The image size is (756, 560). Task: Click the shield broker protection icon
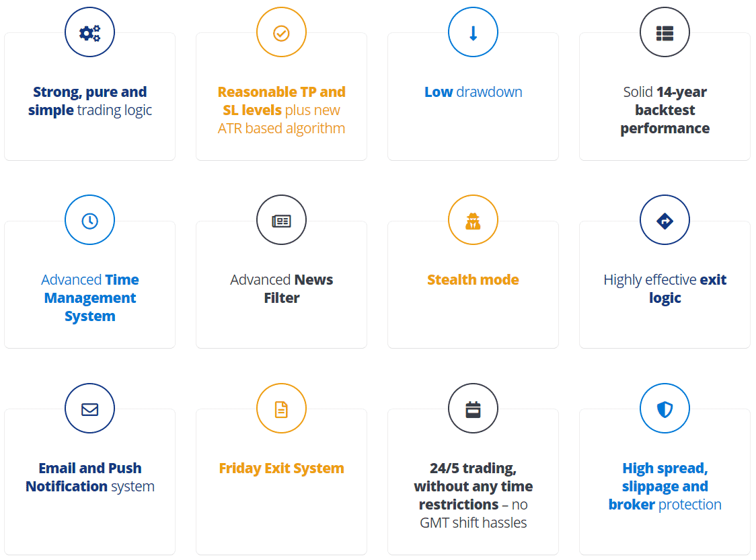click(665, 409)
